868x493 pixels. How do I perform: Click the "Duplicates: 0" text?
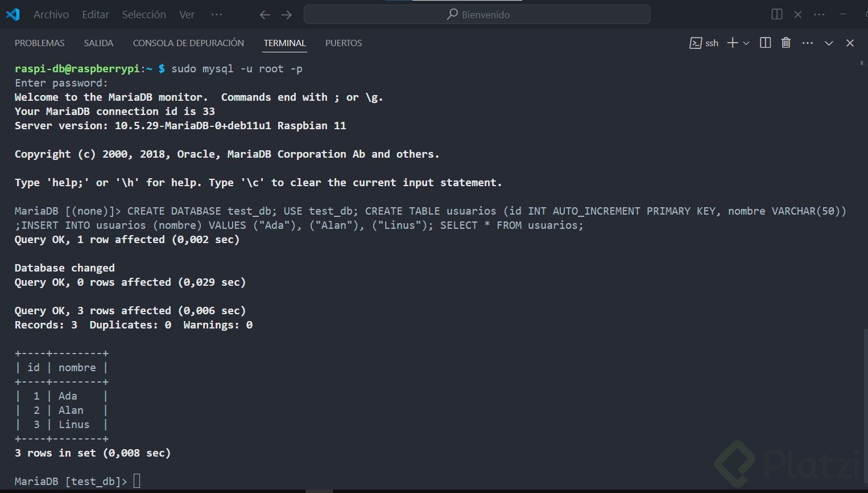tap(130, 325)
